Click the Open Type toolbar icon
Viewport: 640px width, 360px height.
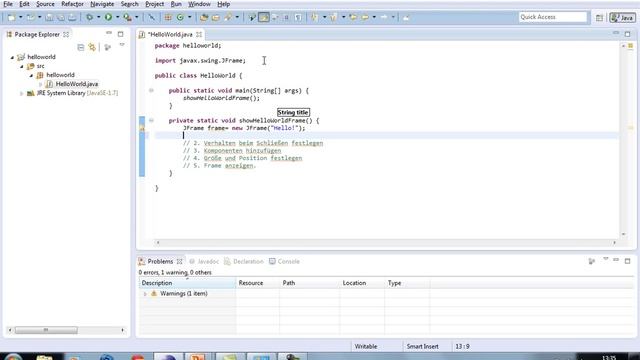tap(204, 17)
